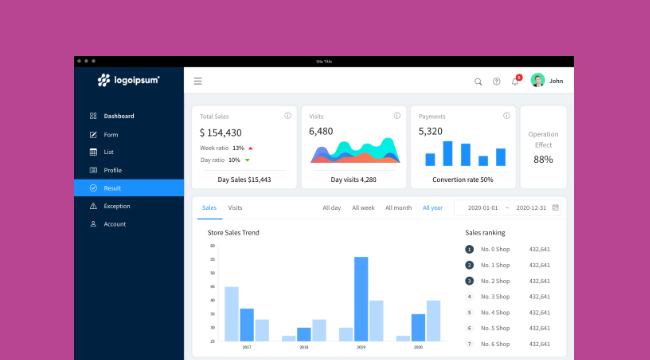This screenshot has width=650, height=360.
Task: Select the All year filter
Action: (x=432, y=208)
